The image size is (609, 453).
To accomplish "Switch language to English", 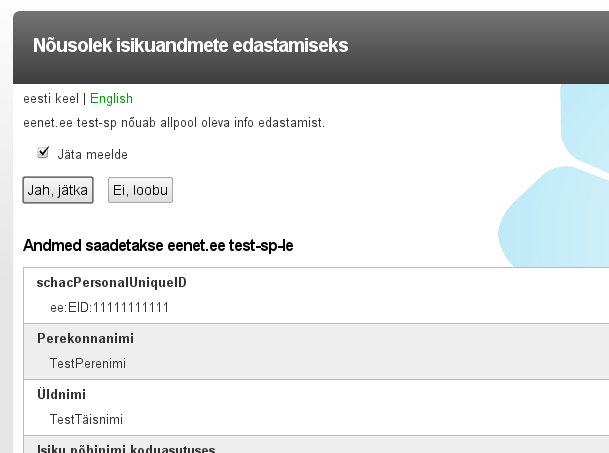I will pos(111,99).
